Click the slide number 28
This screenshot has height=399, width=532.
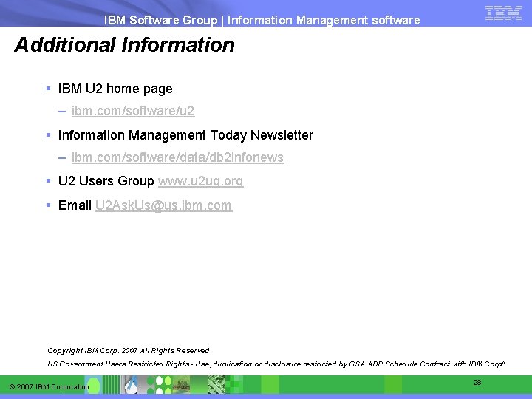477,383
